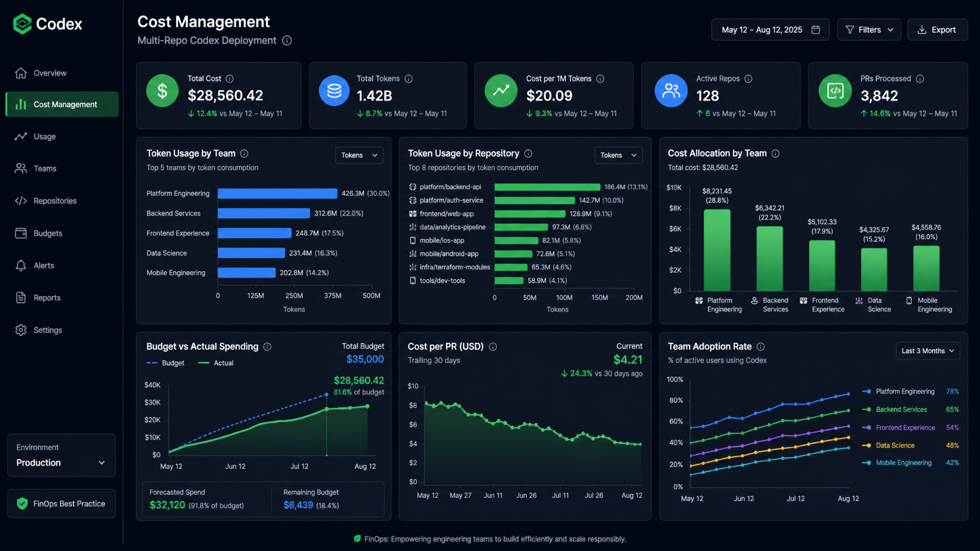Click the Platform Engineering blue usage bar
The width and height of the screenshot is (980, 551).
[x=278, y=193]
